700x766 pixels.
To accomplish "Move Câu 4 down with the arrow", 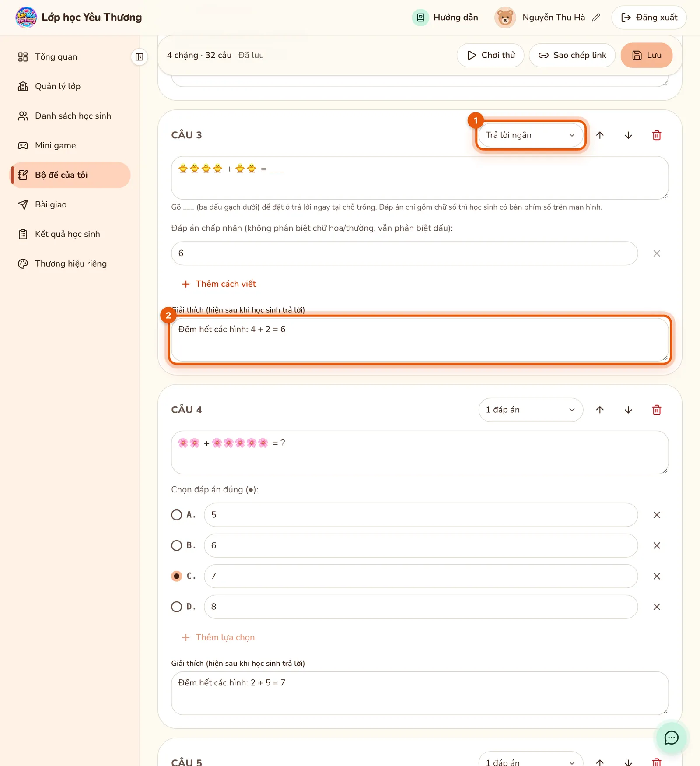I will pyautogui.click(x=628, y=410).
